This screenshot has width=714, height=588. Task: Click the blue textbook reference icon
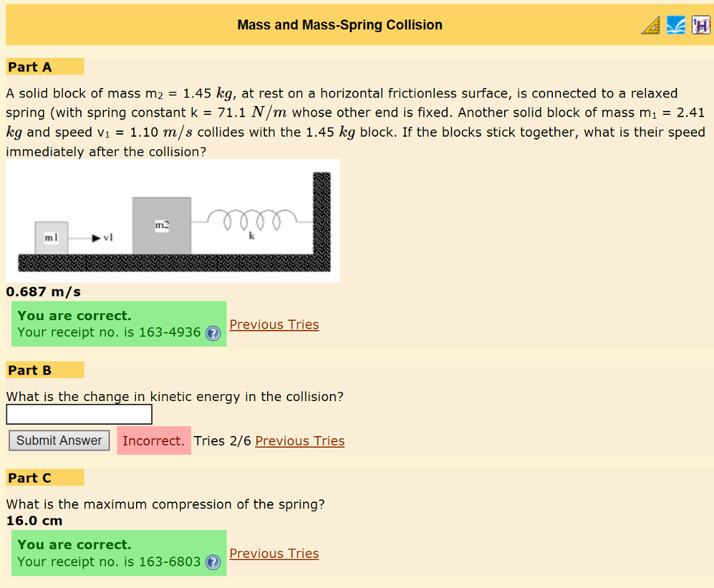(x=676, y=24)
